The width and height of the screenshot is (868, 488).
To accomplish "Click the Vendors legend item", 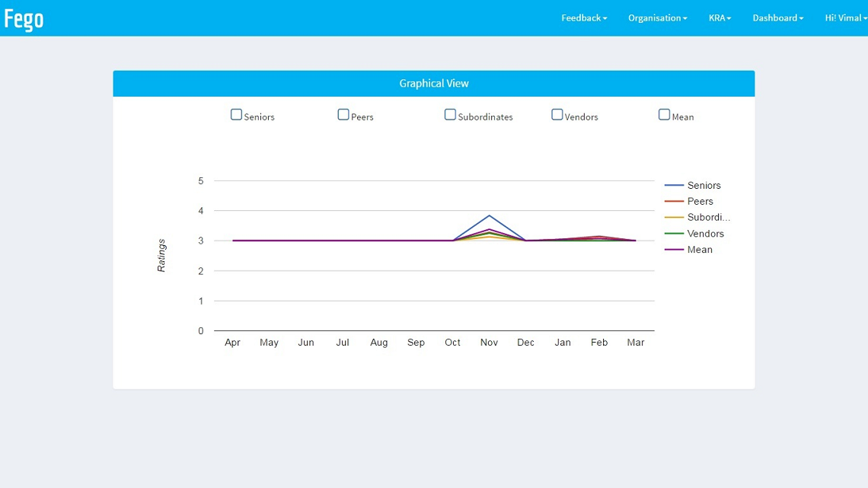I will tap(705, 234).
